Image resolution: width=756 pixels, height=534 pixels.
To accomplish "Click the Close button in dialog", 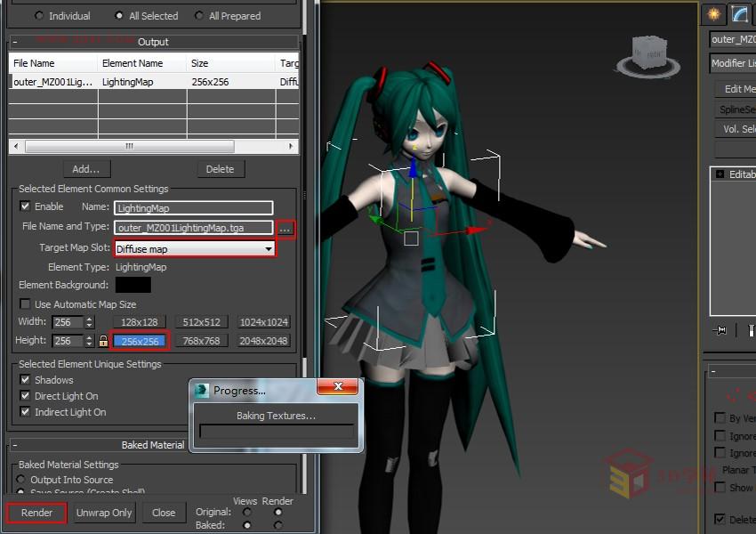I will point(164,513).
